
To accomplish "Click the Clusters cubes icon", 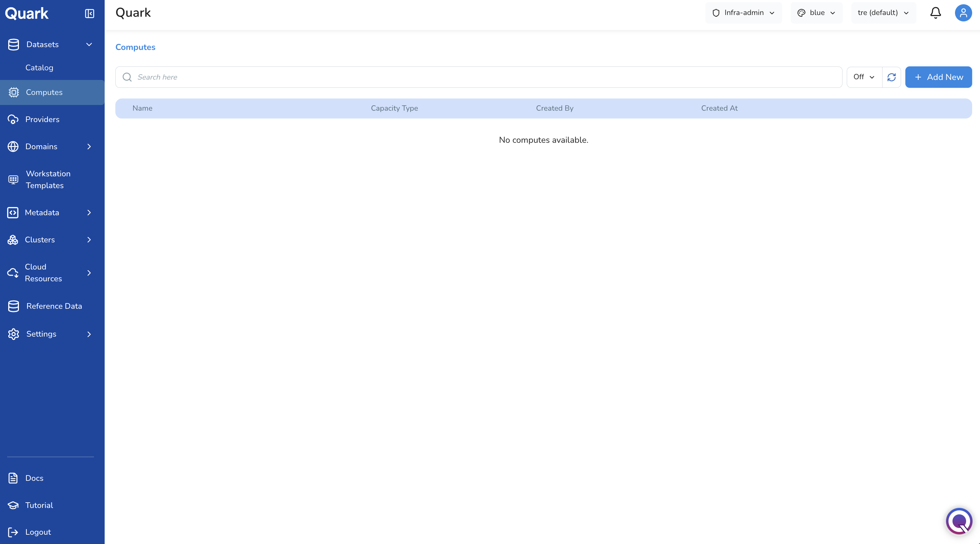I will tap(13, 240).
